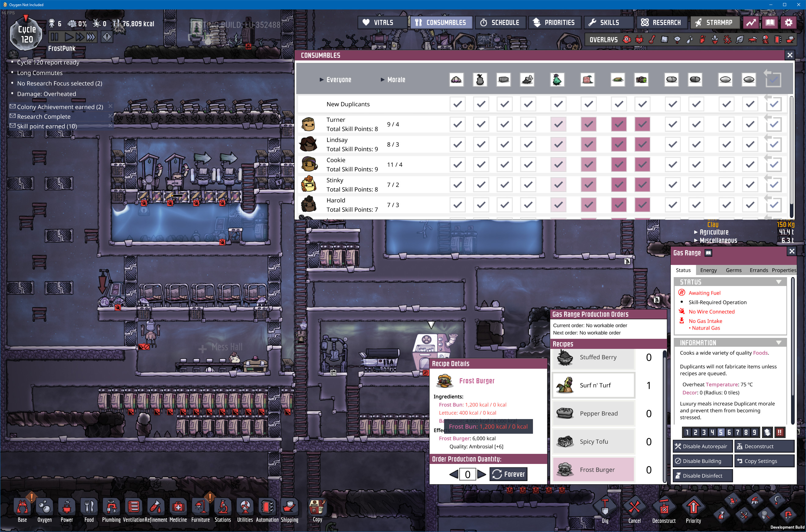Open the database book icon
The image size is (806, 532).
coord(770,22)
